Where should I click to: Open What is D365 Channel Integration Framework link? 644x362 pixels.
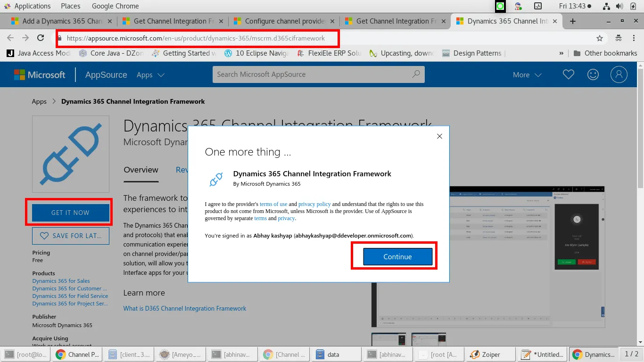point(185,308)
